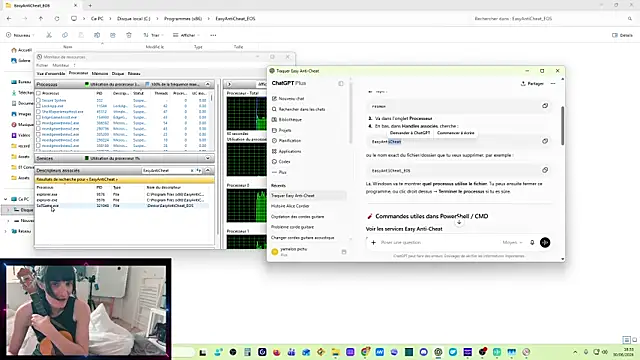Open the Détails pane button in File Explorer
This screenshot has height=360, width=640.
pos(622,35)
